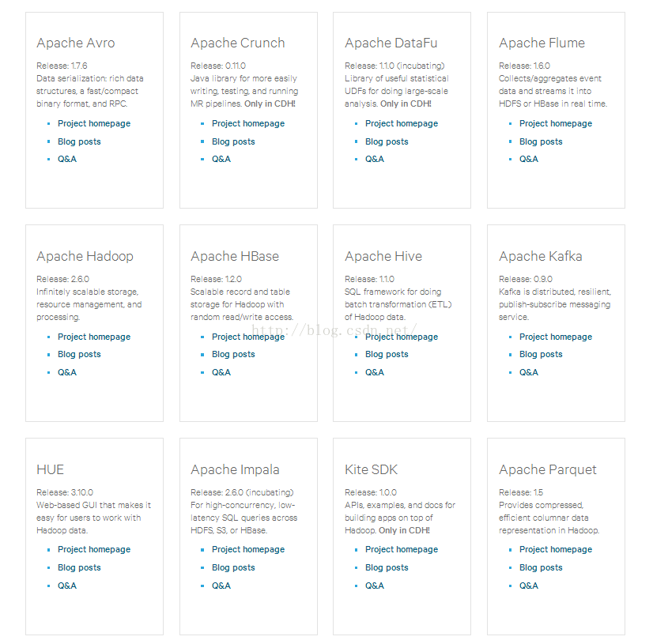Screen dimensions: 653x644
Task: Open Apache Parquet Blog posts
Action: [541, 567]
